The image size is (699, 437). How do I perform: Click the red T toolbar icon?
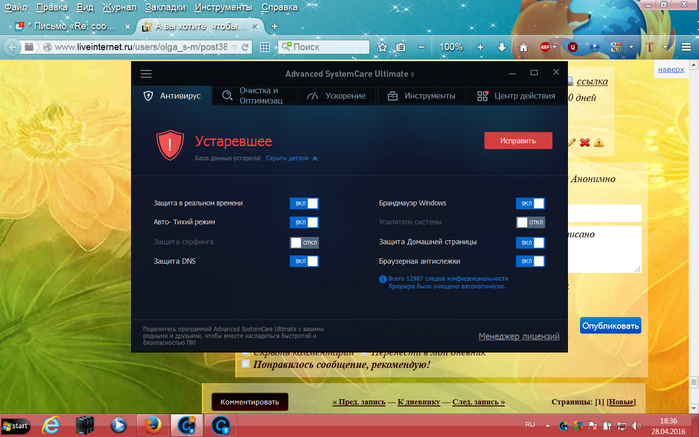click(x=650, y=47)
